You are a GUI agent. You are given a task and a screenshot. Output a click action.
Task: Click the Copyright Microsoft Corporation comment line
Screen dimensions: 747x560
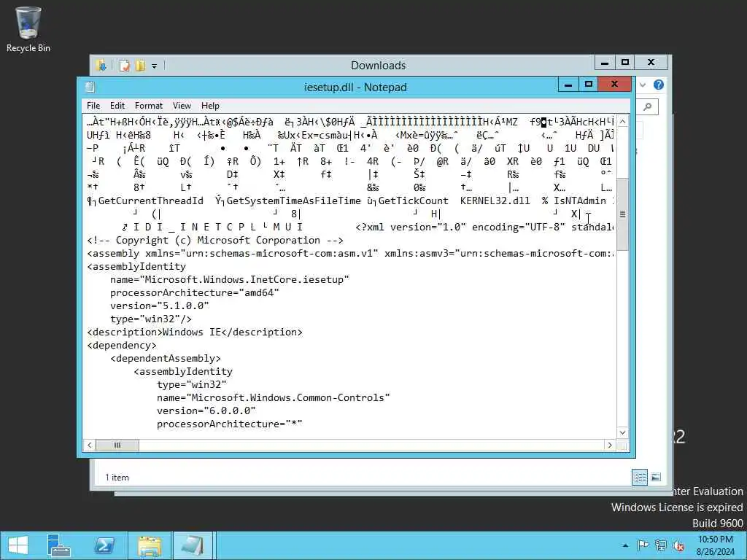pos(215,241)
